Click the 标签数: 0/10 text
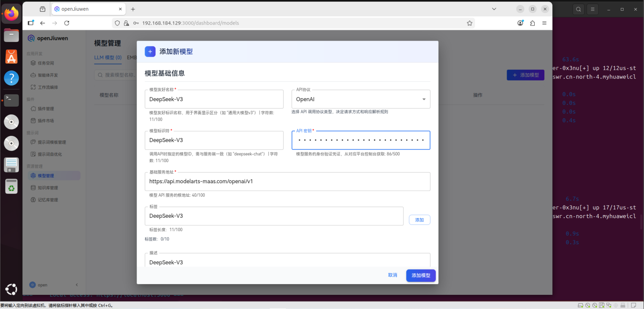This screenshot has height=309, width=644. 157,239
